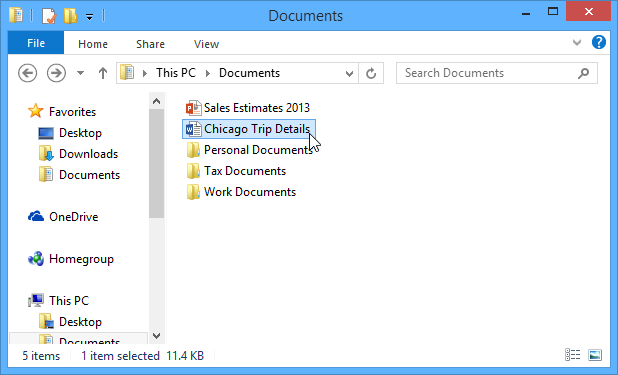Go back with the Back arrow button
Image resolution: width=618 pixels, height=375 pixels.
(28, 73)
